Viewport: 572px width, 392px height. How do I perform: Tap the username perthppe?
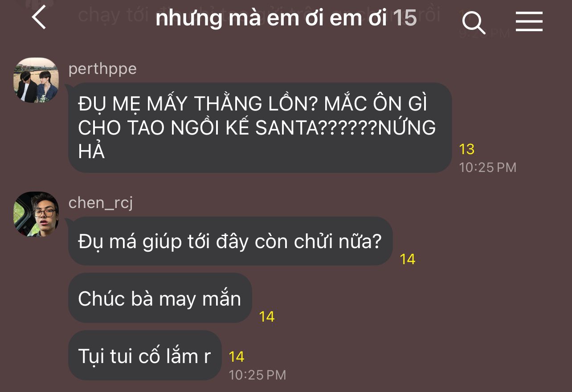pyautogui.click(x=102, y=69)
